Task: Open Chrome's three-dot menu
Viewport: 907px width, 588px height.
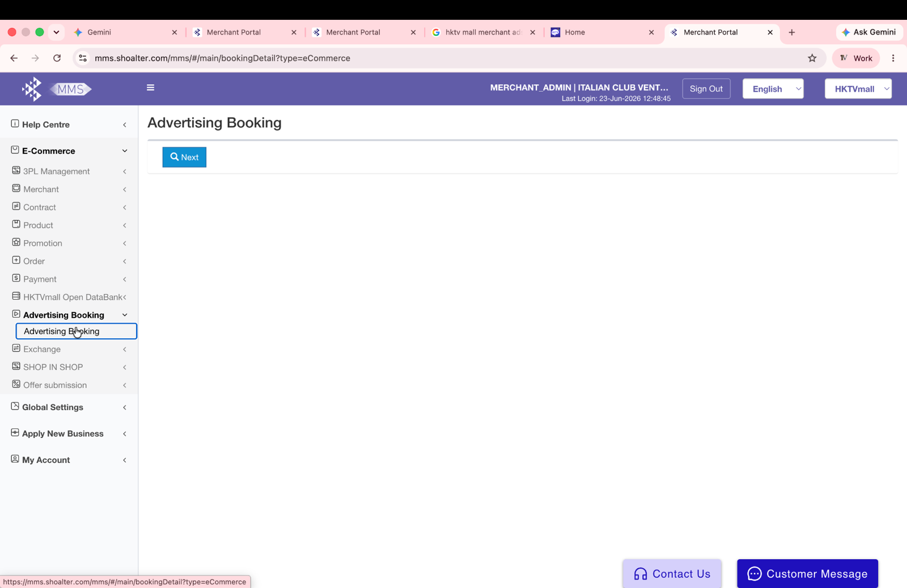Action: click(x=893, y=58)
